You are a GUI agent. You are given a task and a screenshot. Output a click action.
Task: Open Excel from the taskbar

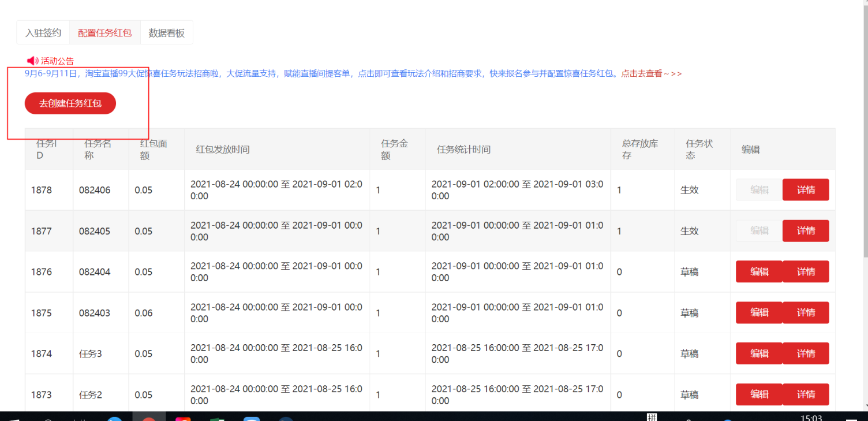pyautogui.click(x=218, y=418)
